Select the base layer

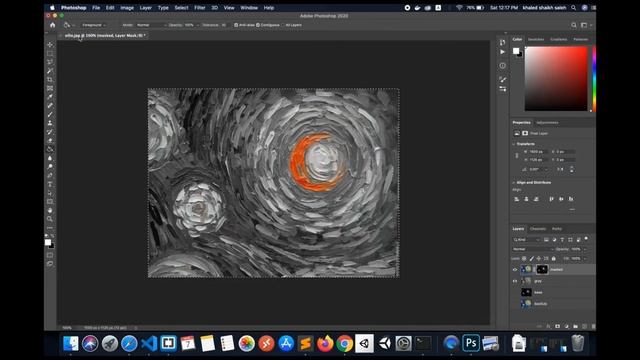pyautogui.click(x=553, y=292)
